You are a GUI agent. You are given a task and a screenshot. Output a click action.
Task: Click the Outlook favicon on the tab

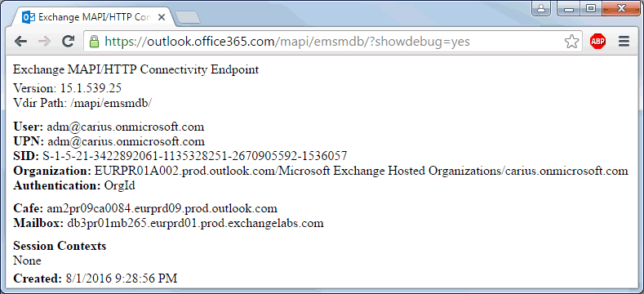28,18
